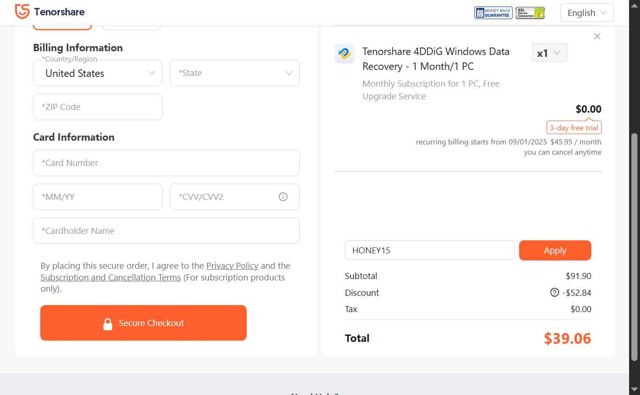Open the x1 quantity dropdown

549,53
